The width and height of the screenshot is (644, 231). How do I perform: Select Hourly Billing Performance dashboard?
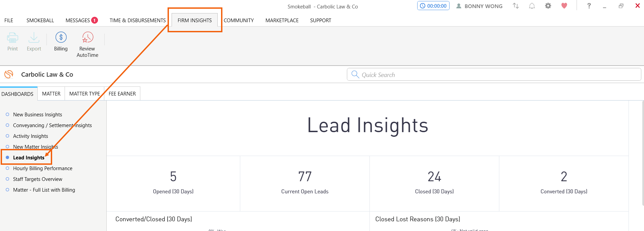coord(42,168)
